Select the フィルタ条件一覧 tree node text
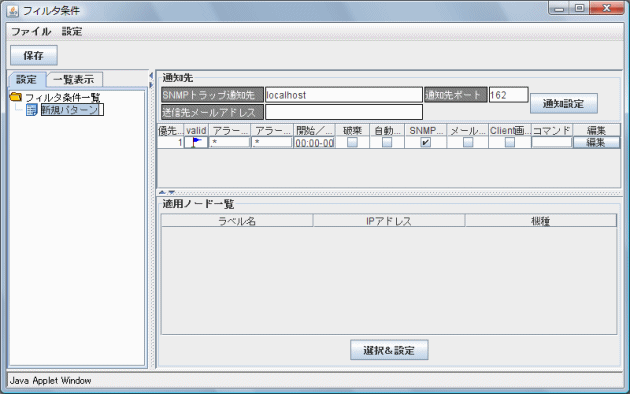The image size is (630, 394). (63, 97)
